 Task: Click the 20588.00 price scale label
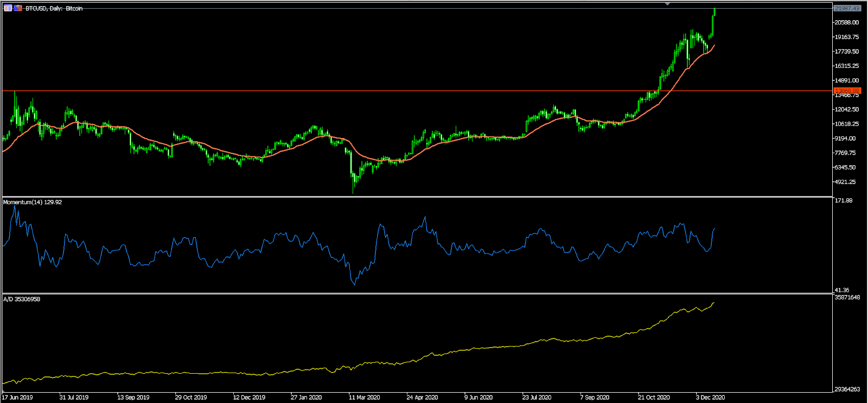coord(847,22)
